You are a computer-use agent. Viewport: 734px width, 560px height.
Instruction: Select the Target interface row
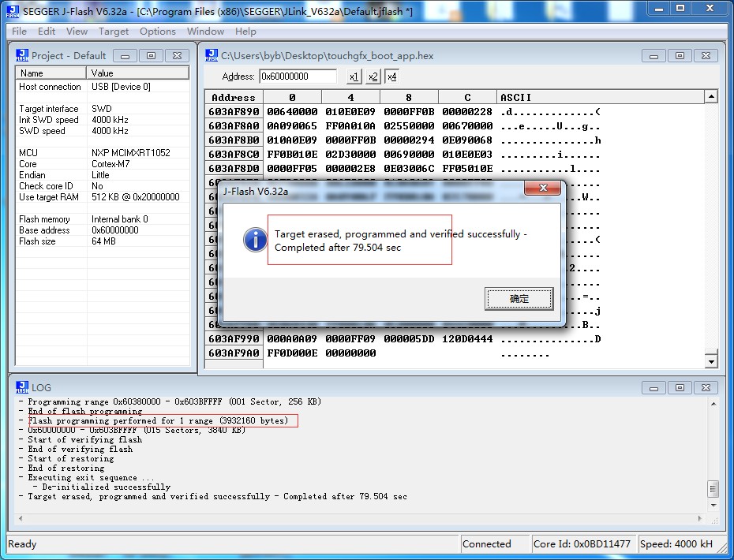pos(103,109)
